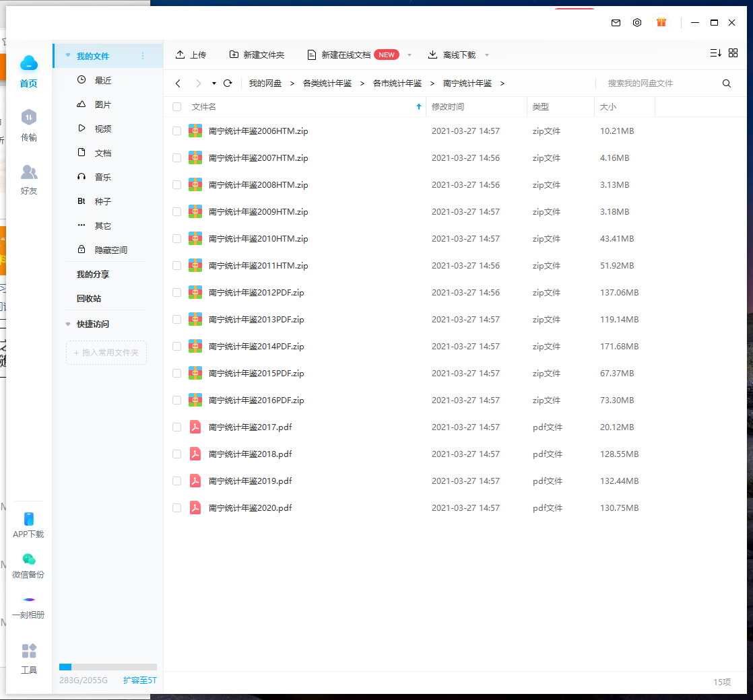Open 我的分享 in sidebar

[93, 275]
